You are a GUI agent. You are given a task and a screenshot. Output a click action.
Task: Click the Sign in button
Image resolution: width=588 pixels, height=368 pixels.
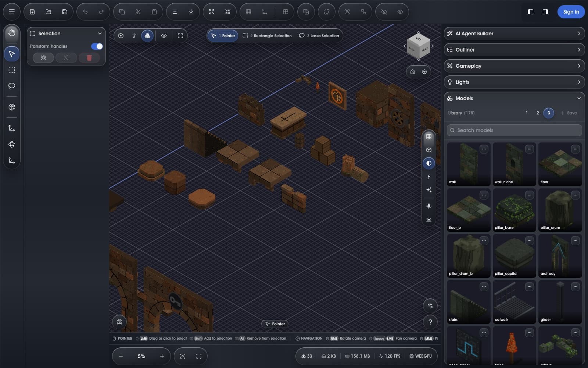pos(571,12)
